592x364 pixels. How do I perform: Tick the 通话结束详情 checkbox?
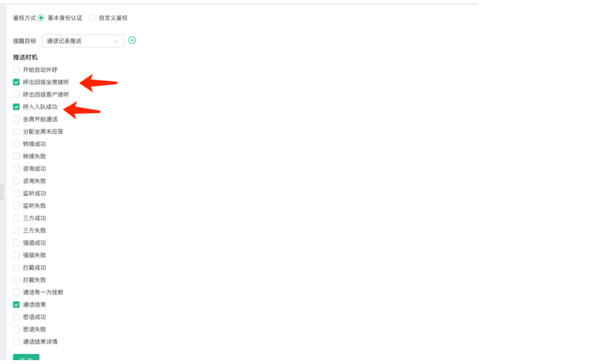pyautogui.click(x=16, y=342)
